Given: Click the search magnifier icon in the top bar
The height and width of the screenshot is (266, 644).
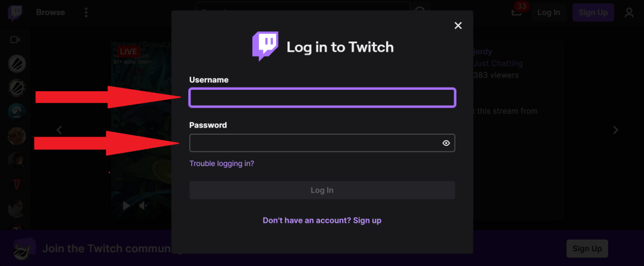Looking at the screenshot, I should coord(420,11).
